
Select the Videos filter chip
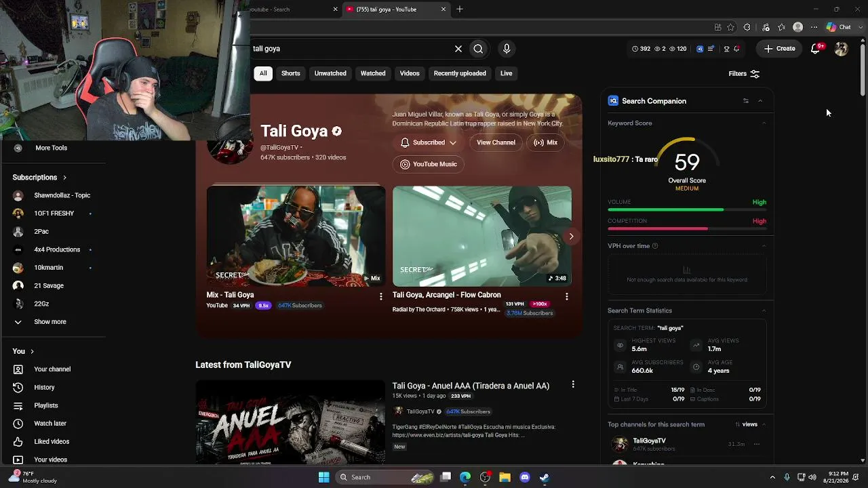coord(410,73)
